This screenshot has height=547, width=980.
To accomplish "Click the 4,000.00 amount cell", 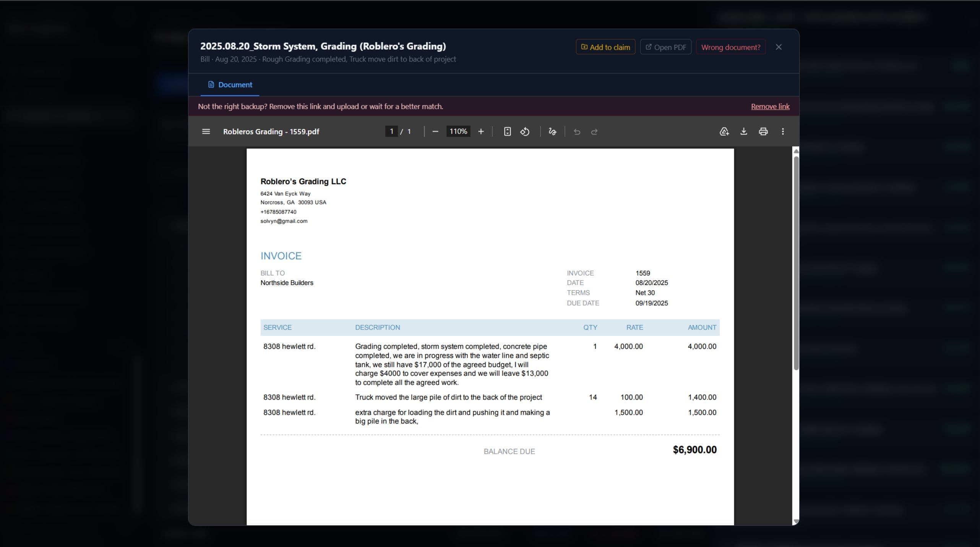I will [x=702, y=346].
